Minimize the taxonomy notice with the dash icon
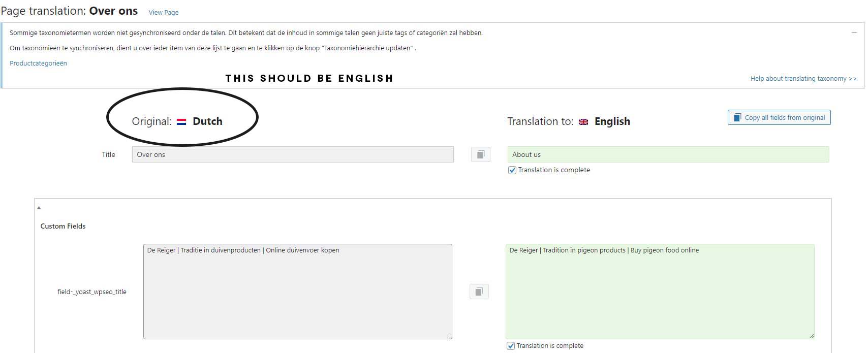 pyautogui.click(x=854, y=33)
